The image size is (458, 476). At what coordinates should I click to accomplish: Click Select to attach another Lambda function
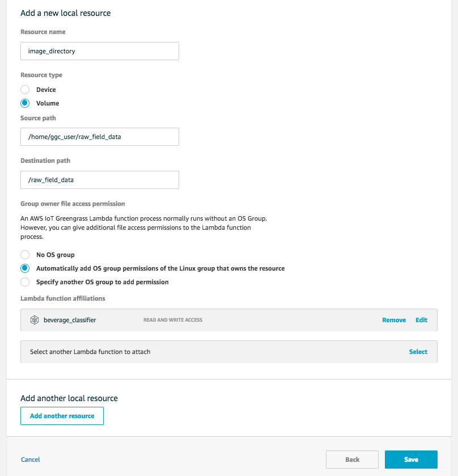tap(418, 352)
